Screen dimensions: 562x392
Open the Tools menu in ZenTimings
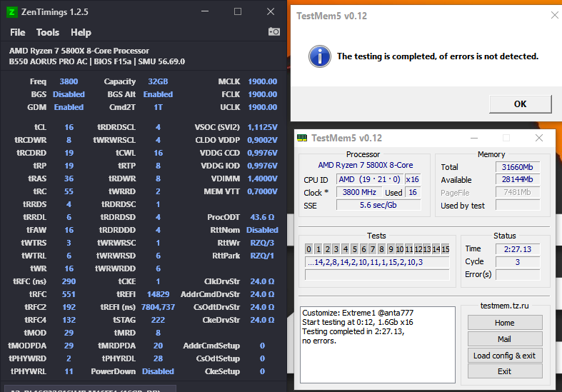pos(48,33)
